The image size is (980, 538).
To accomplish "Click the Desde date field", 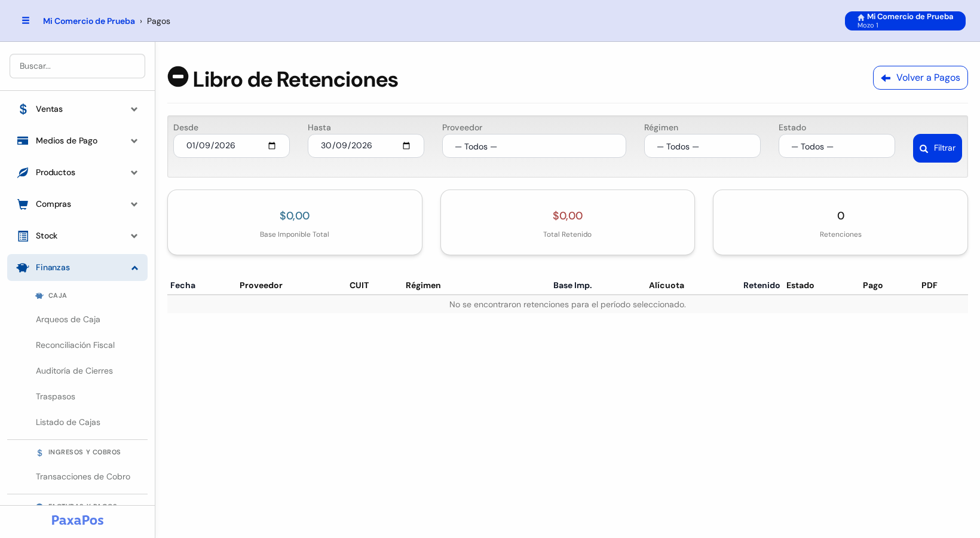I will [231, 146].
